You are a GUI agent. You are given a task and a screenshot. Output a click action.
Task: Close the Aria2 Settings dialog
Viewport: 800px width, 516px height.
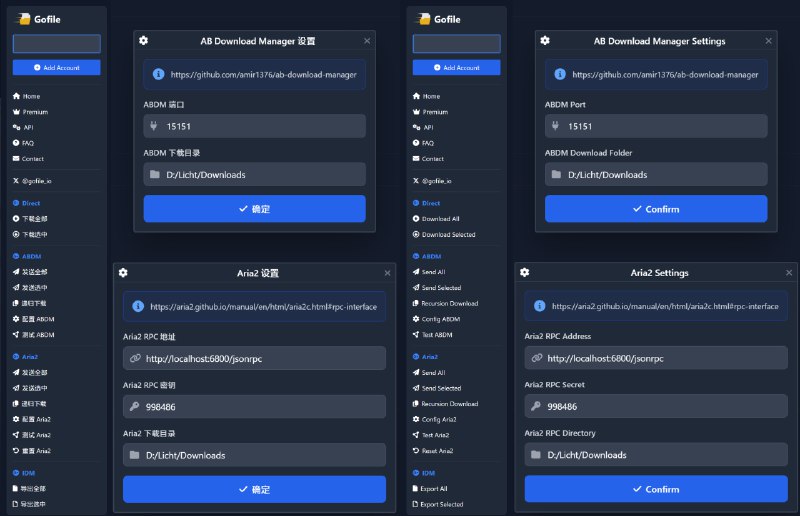(789, 273)
